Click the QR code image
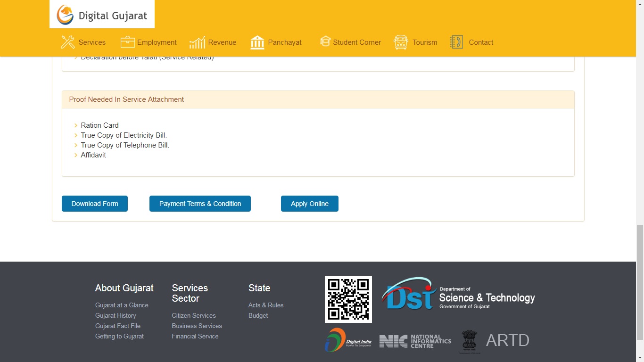Image resolution: width=644 pixels, height=362 pixels. (348, 299)
